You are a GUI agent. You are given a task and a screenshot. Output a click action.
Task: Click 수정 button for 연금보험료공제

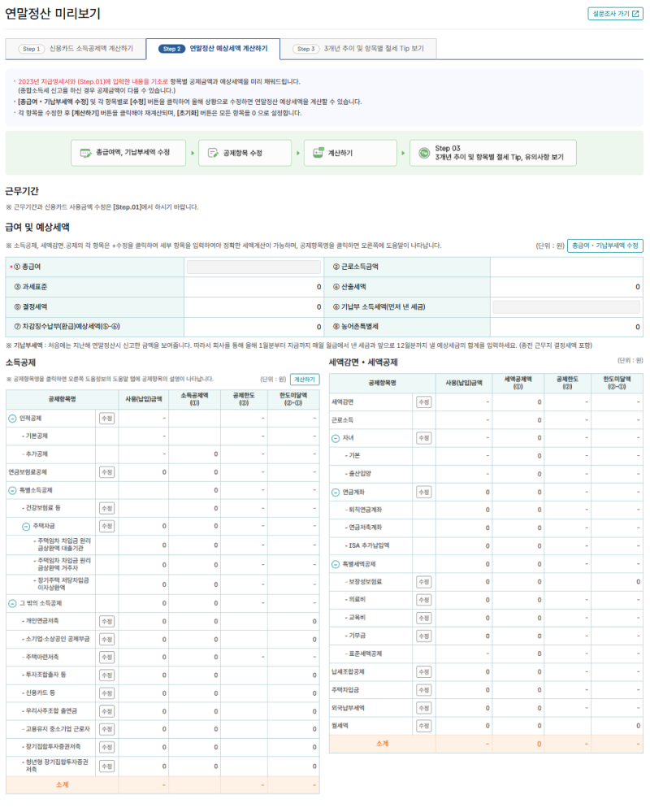click(106, 472)
